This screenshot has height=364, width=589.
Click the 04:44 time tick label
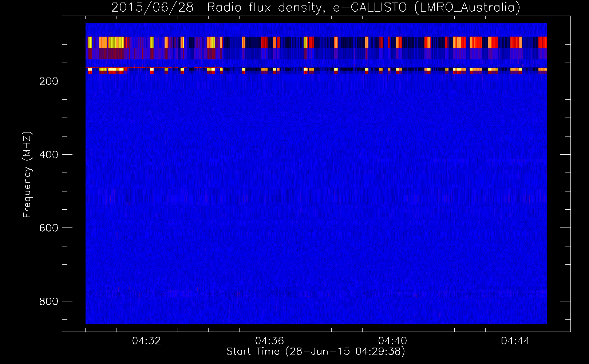(x=516, y=341)
